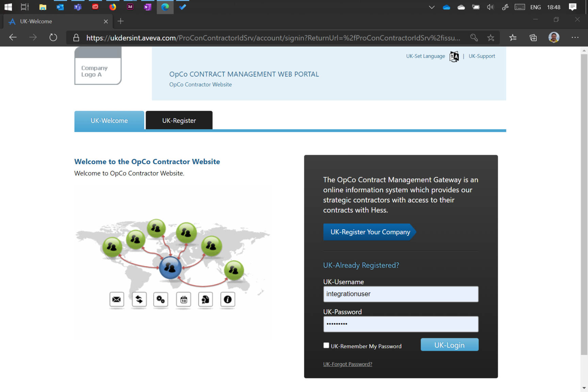Open browser Settings and more menu
This screenshot has height=392, width=588.
click(575, 37)
